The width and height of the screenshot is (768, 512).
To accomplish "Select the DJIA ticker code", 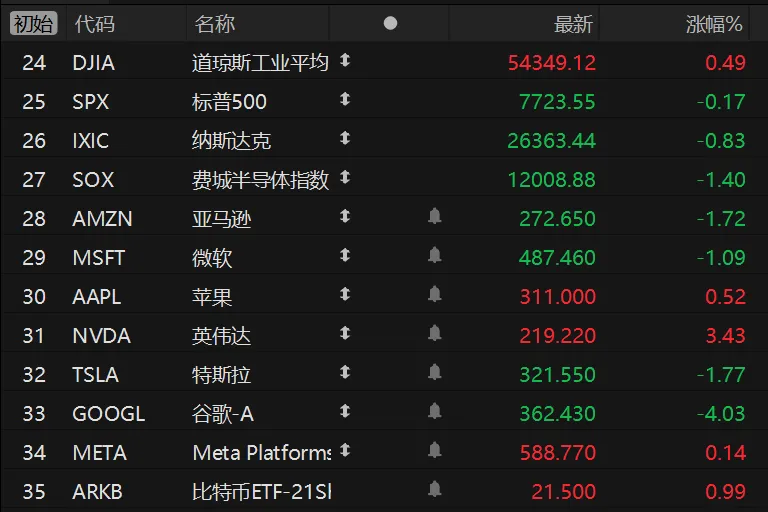I will (x=94, y=63).
